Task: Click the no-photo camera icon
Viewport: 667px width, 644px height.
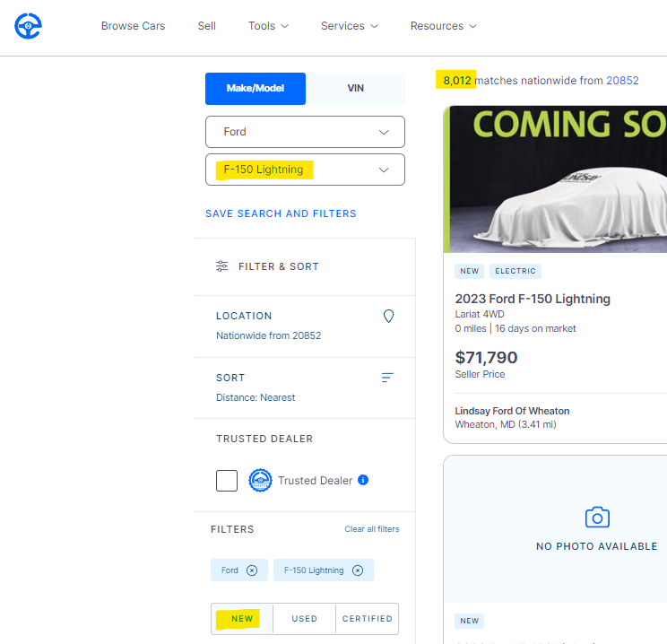Action: coord(597,518)
